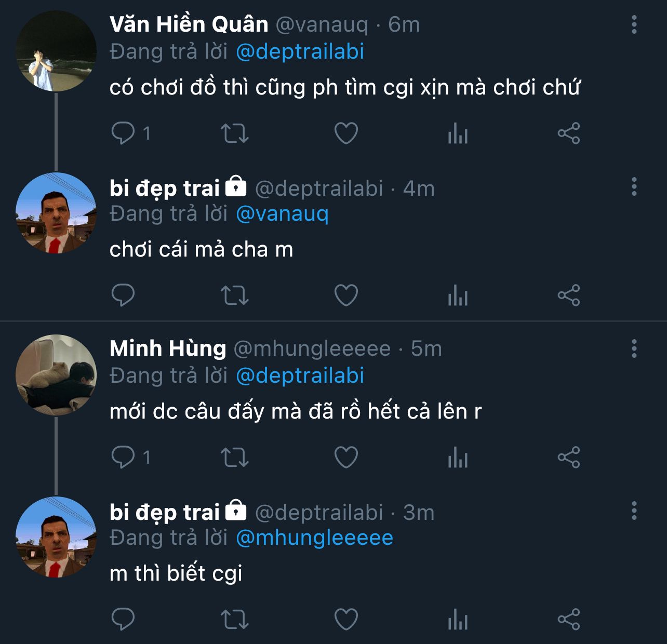View analytics for Minh Hùng's tweet
The height and width of the screenshot is (644, 667).
coord(458,457)
